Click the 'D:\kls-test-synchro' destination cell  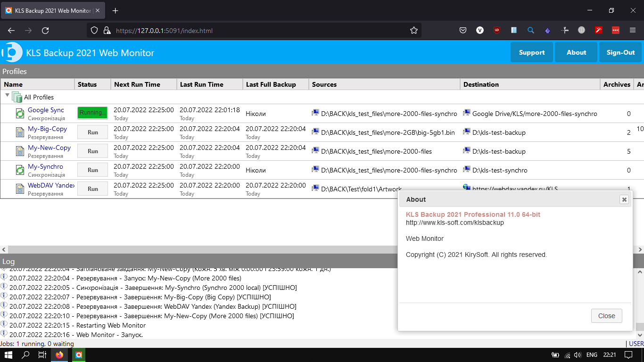click(530, 170)
